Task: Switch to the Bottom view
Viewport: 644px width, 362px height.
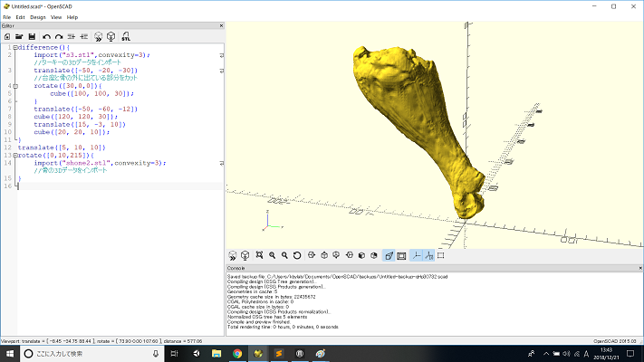Action: pos(336,255)
